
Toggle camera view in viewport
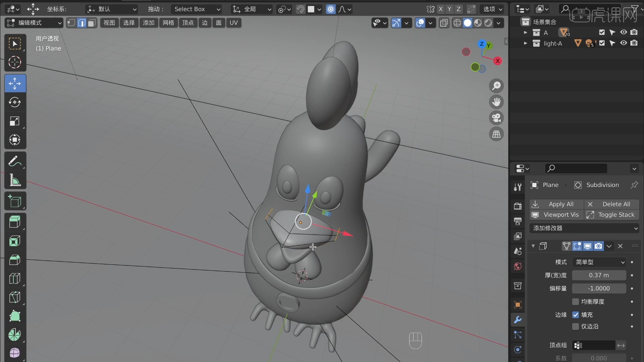496,118
